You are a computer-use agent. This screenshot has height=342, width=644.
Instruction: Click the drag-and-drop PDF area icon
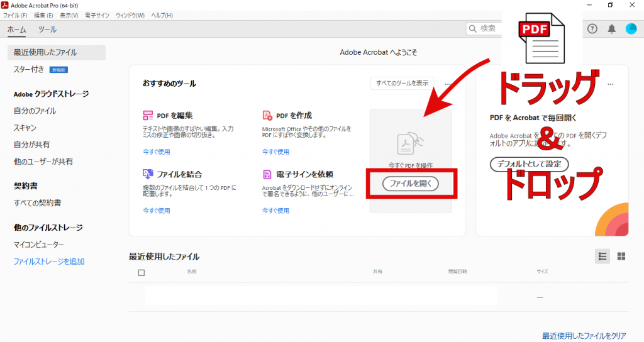(x=410, y=143)
